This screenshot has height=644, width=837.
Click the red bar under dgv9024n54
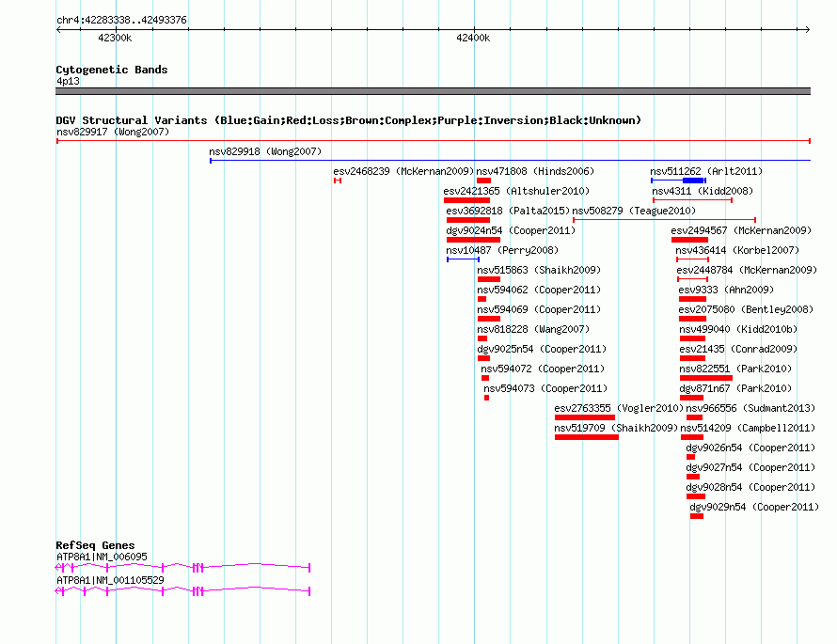click(473, 240)
